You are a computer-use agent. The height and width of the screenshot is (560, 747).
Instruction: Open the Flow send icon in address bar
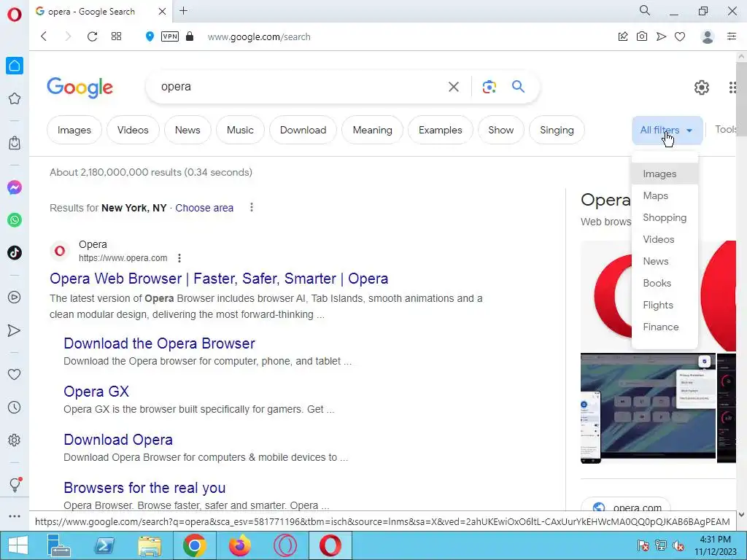click(x=661, y=36)
